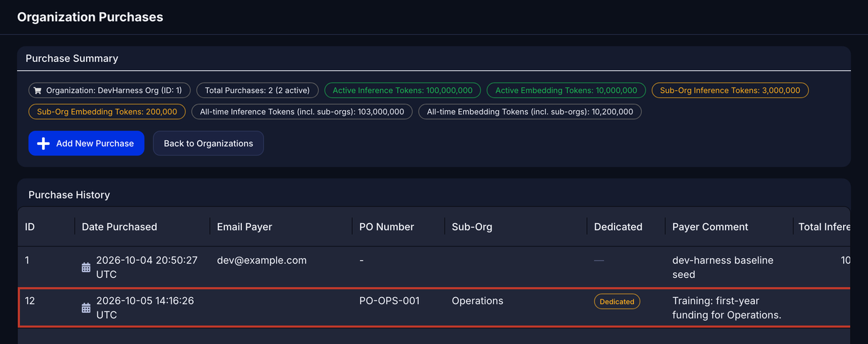Click dev-harness baseline seed comment
This screenshot has width=868, height=344.
(723, 267)
